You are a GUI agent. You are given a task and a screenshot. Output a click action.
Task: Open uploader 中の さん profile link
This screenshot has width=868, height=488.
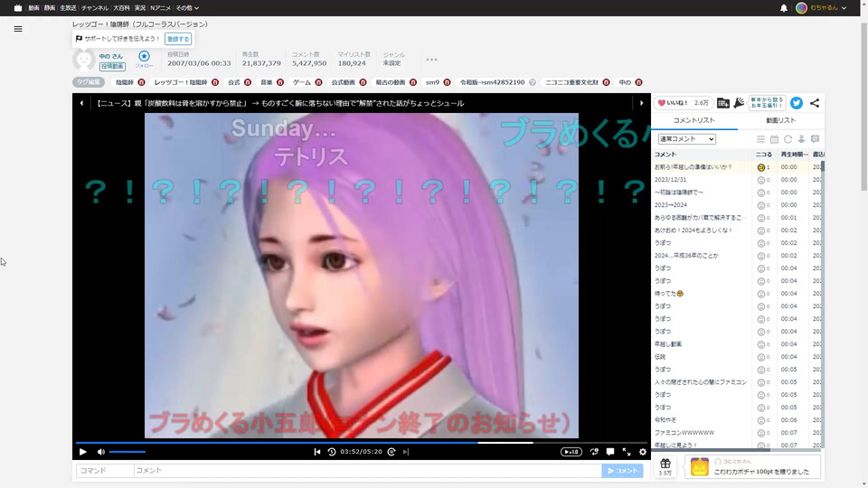(110, 56)
